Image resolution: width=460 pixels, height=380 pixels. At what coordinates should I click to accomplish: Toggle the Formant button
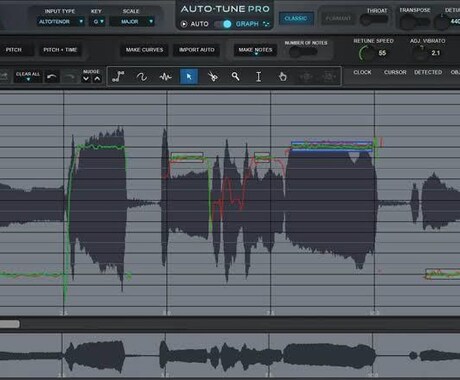coord(338,18)
